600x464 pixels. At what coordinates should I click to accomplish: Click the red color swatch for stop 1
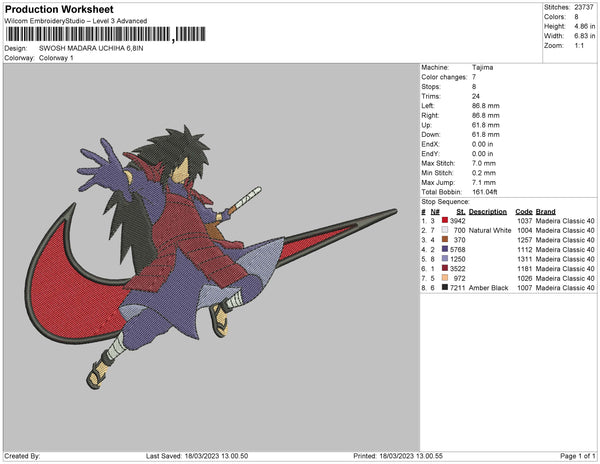pyautogui.click(x=445, y=221)
